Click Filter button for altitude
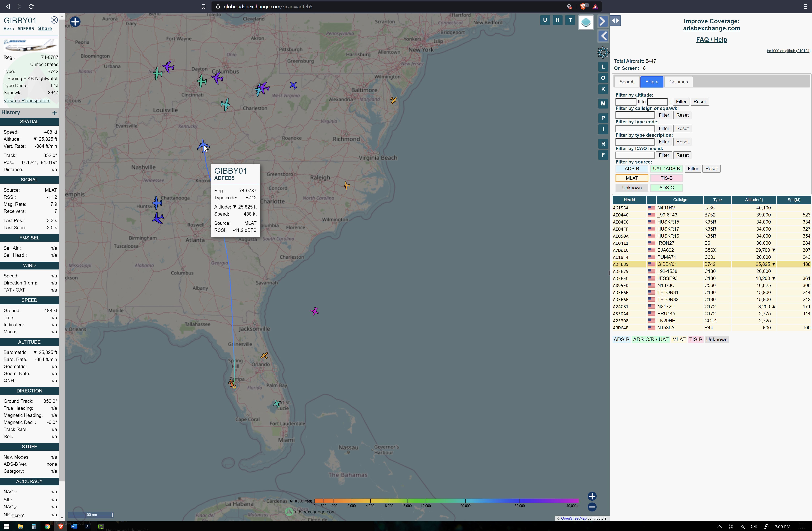Screen dimensions: 812x531 coord(681,102)
